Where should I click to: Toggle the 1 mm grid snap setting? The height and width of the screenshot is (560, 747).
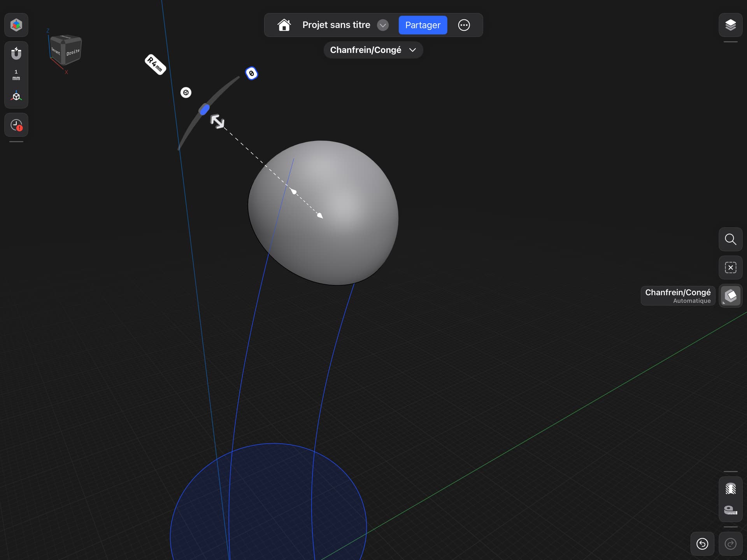pyautogui.click(x=16, y=75)
